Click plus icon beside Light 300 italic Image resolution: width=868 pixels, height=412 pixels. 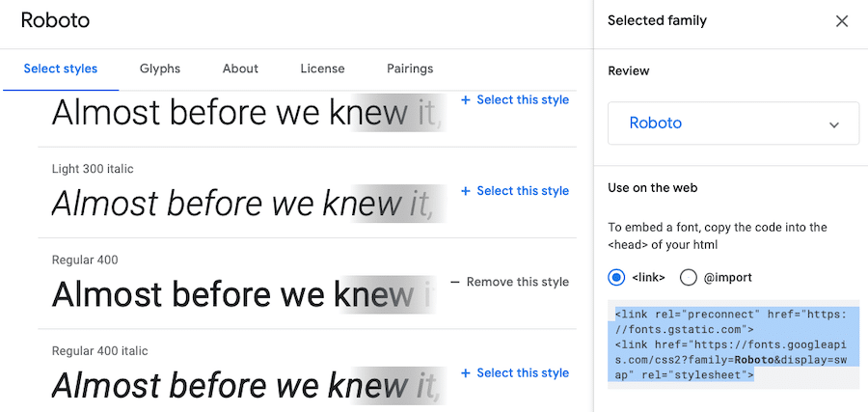(466, 191)
